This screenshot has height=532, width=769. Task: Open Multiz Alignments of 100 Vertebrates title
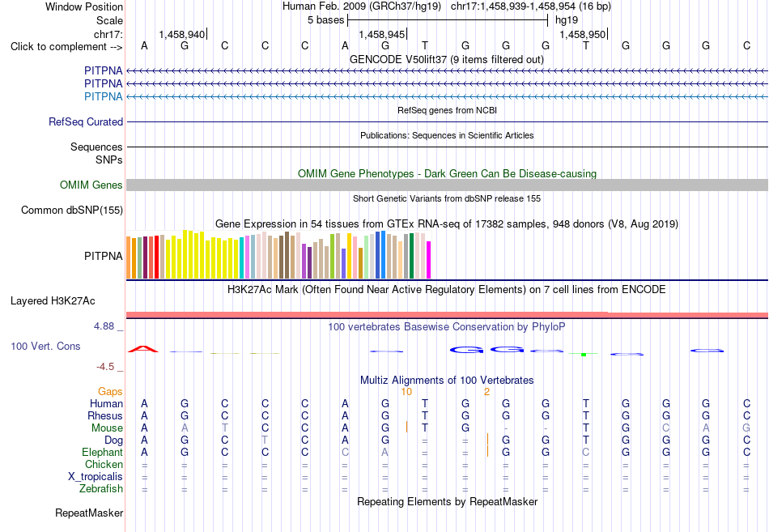click(447, 381)
